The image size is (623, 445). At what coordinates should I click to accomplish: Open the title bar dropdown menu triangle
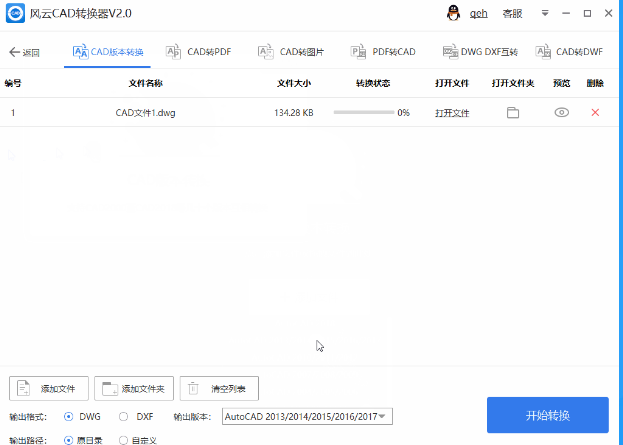(545, 14)
